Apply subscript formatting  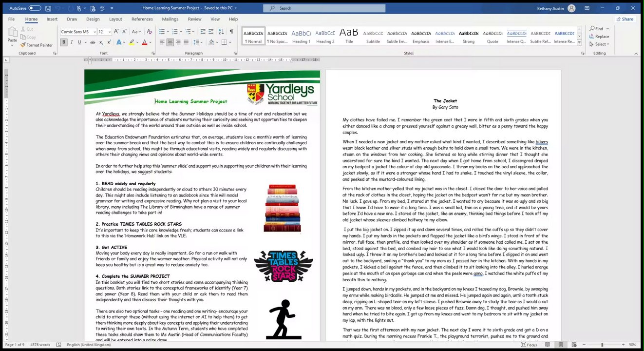100,42
